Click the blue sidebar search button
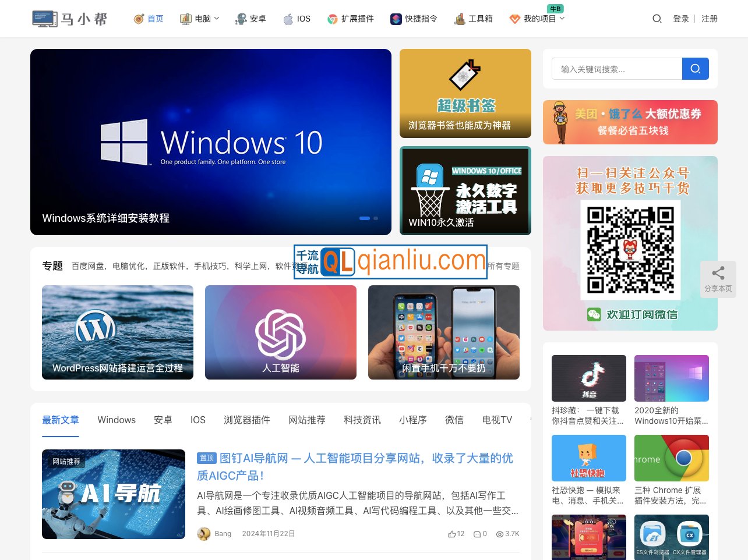This screenshot has height=560, width=748. [695, 69]
